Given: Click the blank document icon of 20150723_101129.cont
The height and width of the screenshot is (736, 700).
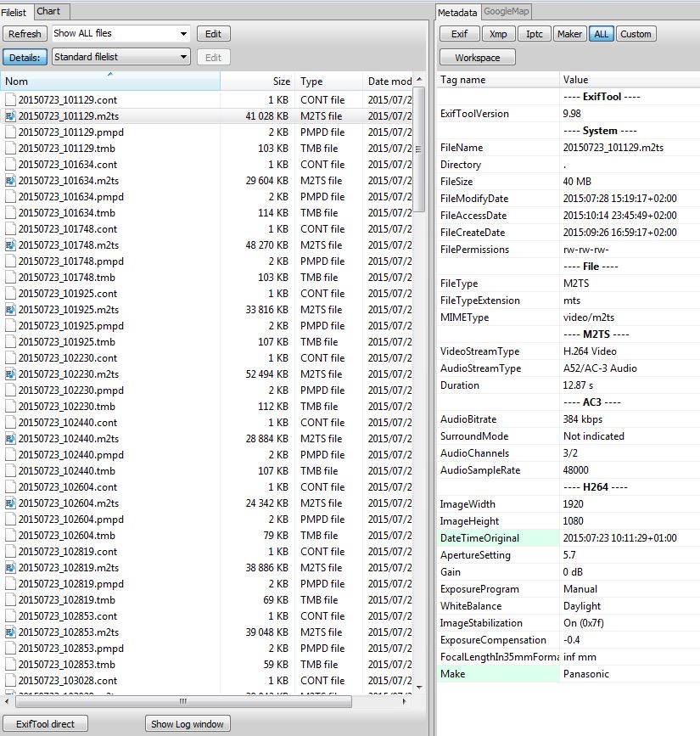Looking at the screenshot, I should click(x=10, y=100).
